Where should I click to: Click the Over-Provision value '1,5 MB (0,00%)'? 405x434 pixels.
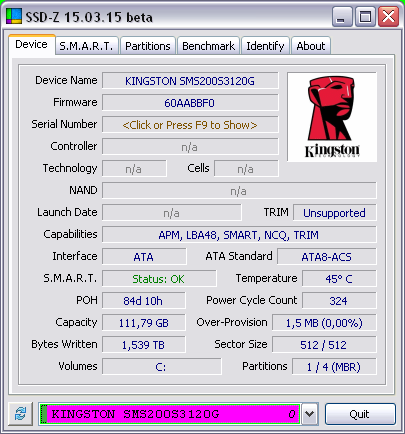click(x=324, y=323)
